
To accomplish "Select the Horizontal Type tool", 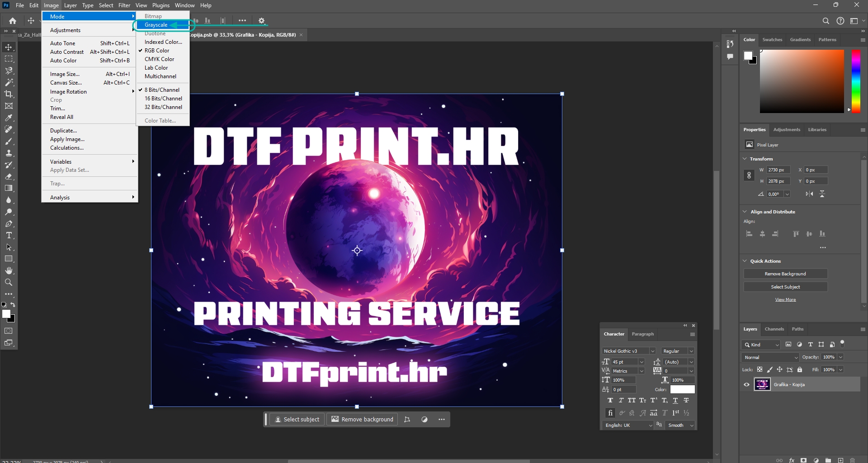I will click(x=9, y=235).
